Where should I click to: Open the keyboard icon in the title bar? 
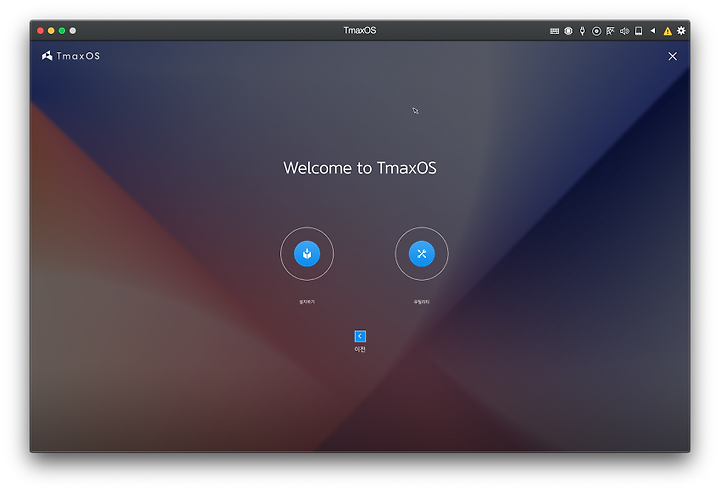tap(554, 31)
